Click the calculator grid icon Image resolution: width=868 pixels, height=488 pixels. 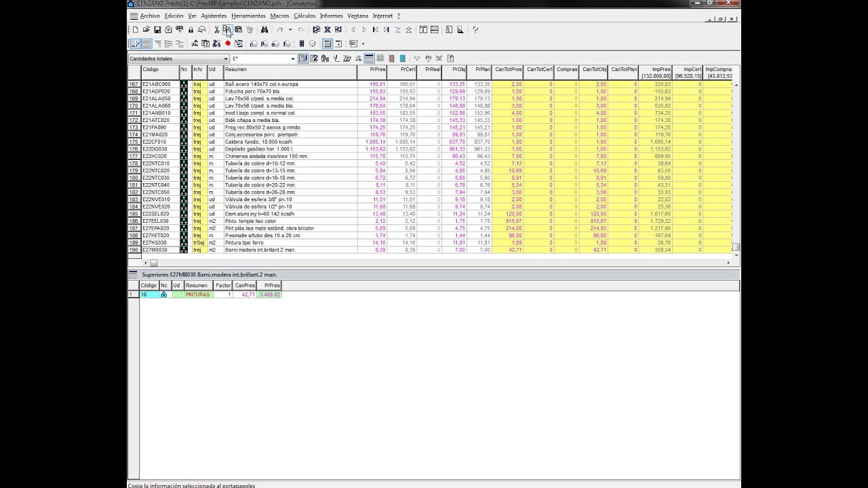coord(328,43)
